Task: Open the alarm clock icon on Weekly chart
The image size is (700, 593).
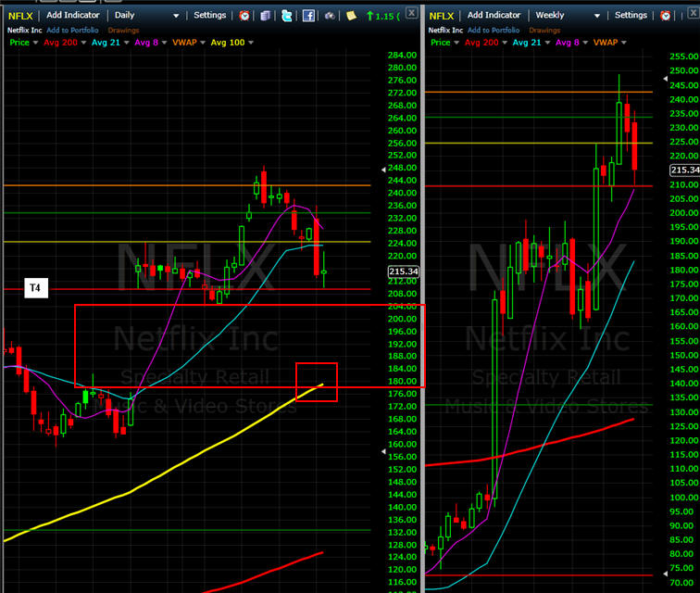Action: [665, 16]
